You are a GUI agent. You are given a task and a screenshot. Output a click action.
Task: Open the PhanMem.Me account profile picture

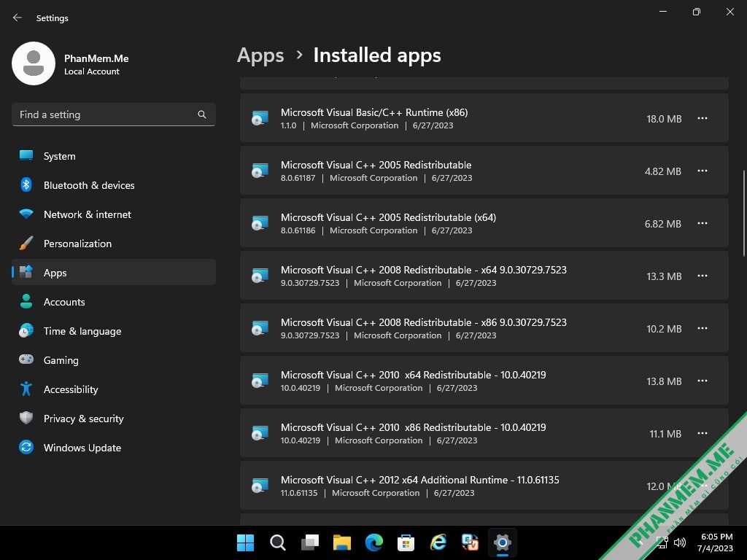tap(34, 63)
